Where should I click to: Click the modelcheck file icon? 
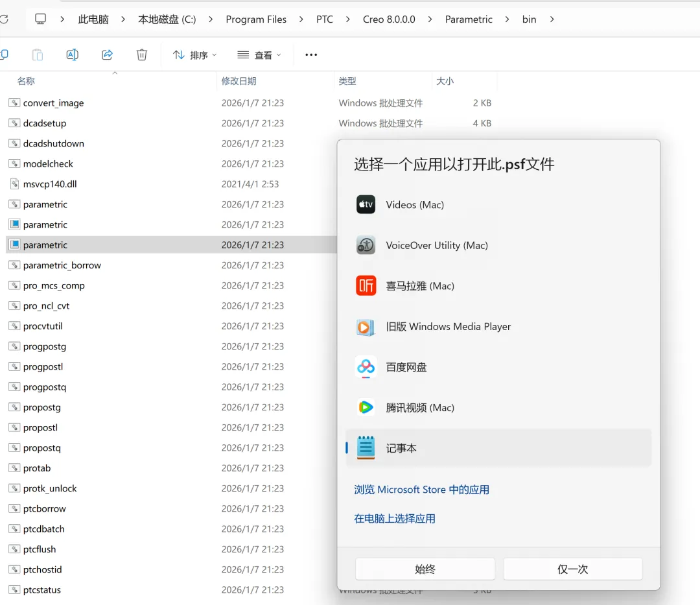pyautogui.click(x=14, y=163)
